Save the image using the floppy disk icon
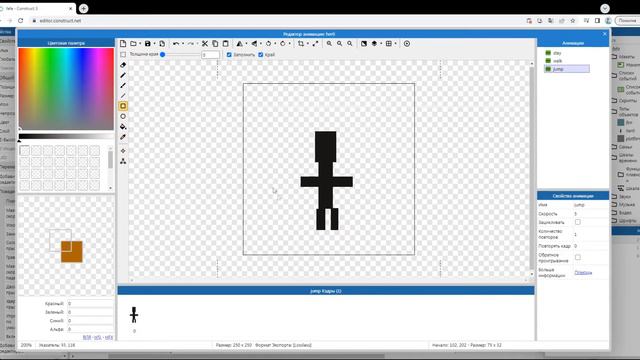This screenshot has height=360, width=640. pyautogui.click(x=148, y=43)
